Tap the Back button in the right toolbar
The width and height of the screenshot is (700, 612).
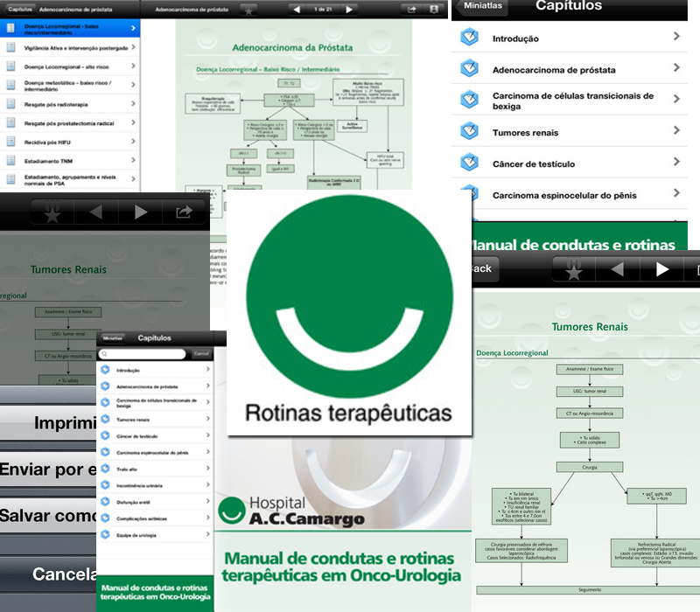click(483, 268)
